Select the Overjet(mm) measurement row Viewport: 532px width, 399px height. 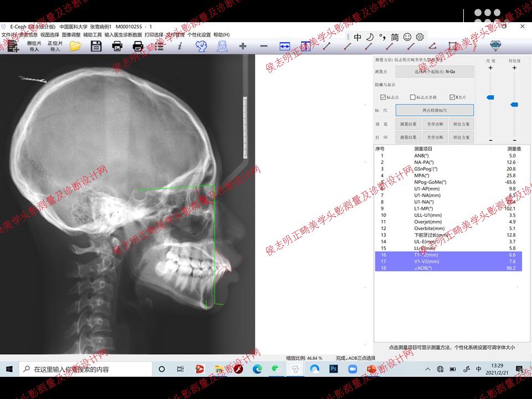coord(448,222)
